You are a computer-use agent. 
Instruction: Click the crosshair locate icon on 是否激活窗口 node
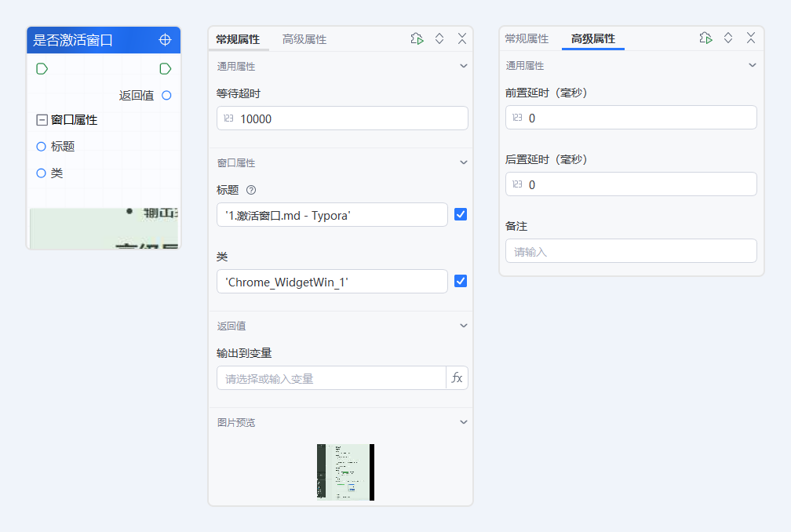pyautogui.click(x=165, y=38)
